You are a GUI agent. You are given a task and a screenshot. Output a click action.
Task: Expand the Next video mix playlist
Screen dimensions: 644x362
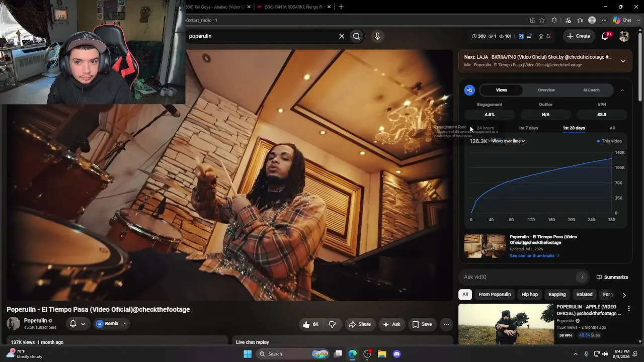(623, 61)
